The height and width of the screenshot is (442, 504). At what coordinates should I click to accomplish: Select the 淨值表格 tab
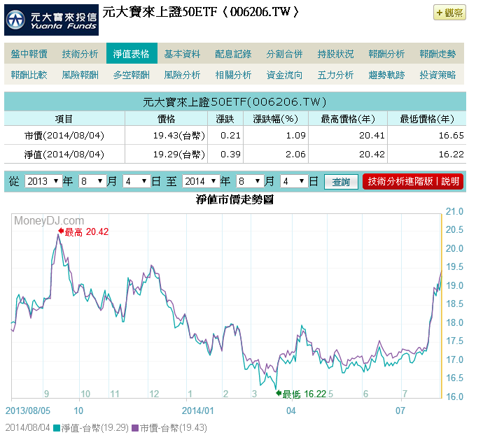[x=132, y=53]
